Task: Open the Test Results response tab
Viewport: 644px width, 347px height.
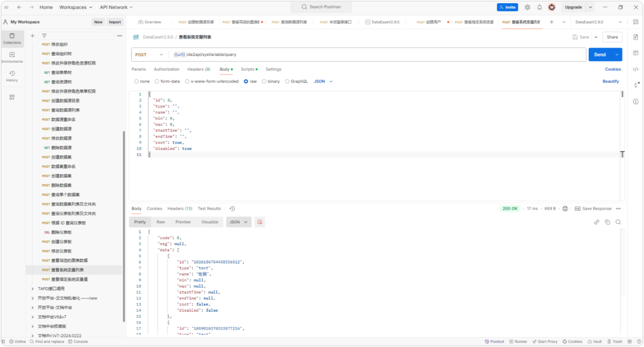Action: pos(209,209)
